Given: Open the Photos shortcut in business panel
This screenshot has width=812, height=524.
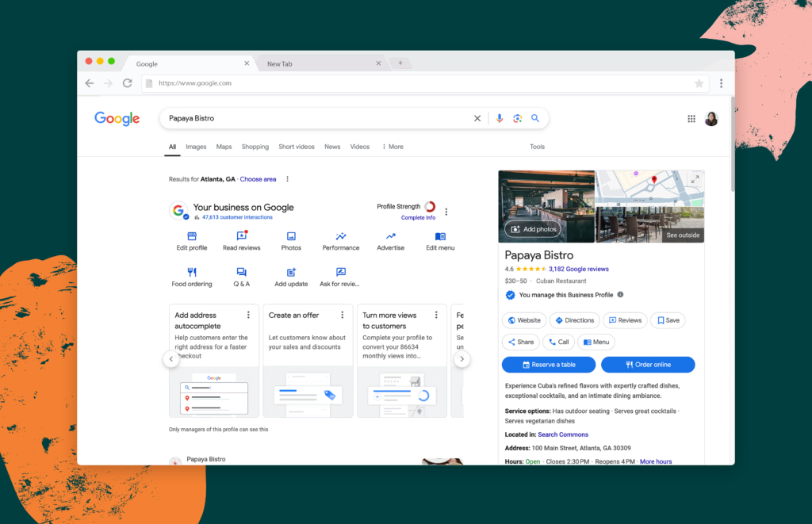Looking at the screenshot, I should coord(291,241).
